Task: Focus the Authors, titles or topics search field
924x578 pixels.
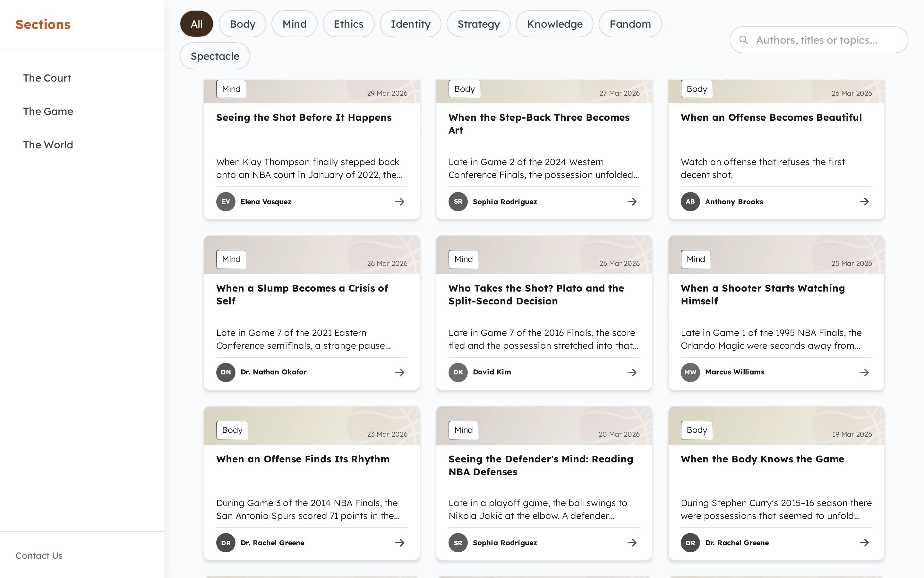Action: pos(819,40)
